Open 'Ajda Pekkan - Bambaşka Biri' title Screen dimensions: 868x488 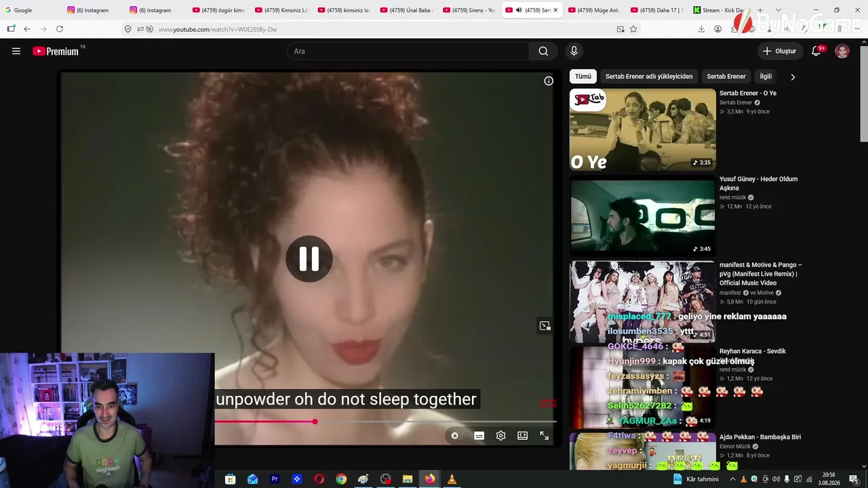point(760,437)
